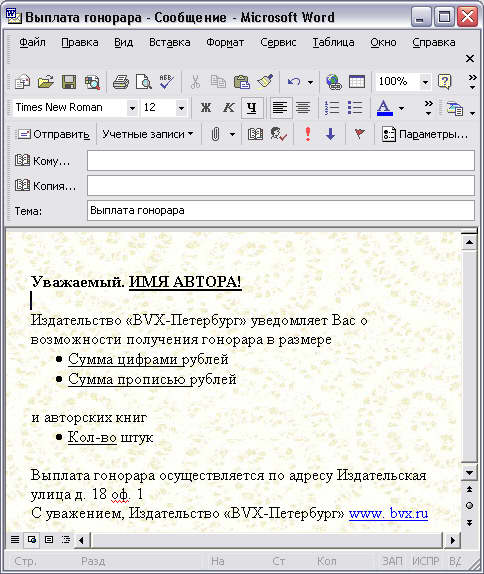
Task: Switch to Normal view button at bottom left
Action: point(15,540)
